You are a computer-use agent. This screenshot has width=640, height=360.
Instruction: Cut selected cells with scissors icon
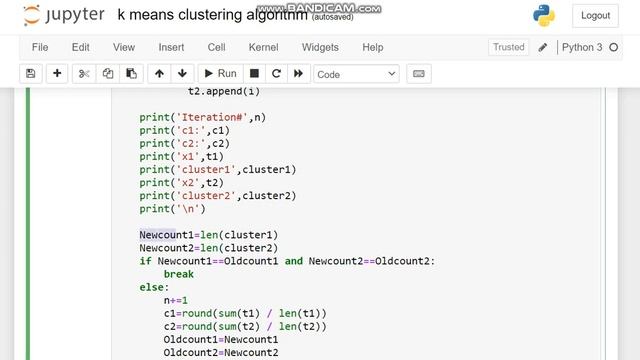click(84, 74)
